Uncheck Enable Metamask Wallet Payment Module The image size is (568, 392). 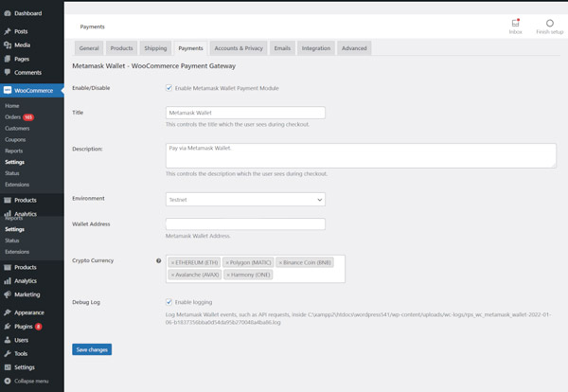(x=169, y=88)
